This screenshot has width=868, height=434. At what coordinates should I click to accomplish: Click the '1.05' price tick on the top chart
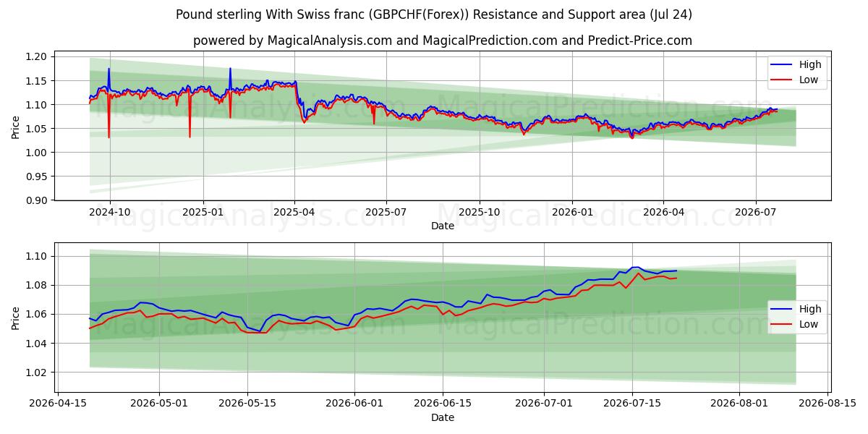coord(38,129)
